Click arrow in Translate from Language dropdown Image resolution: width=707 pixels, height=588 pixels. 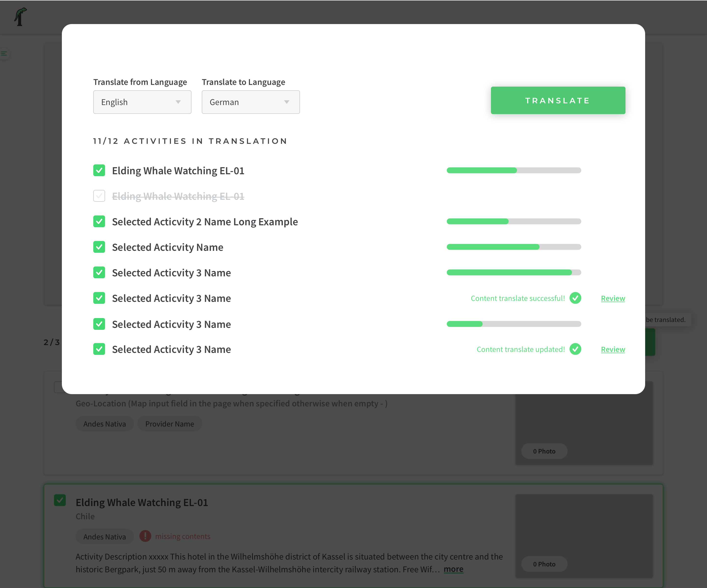[x=178, y=102]
